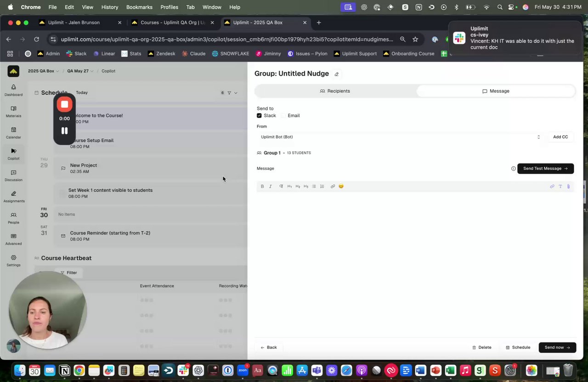Apply paragraph format in editor toolbar

pyautogui.click(x=281, y=186)
